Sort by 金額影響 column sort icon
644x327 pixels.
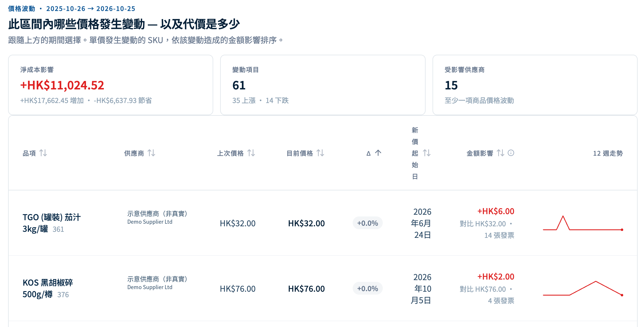coord(501,153)
